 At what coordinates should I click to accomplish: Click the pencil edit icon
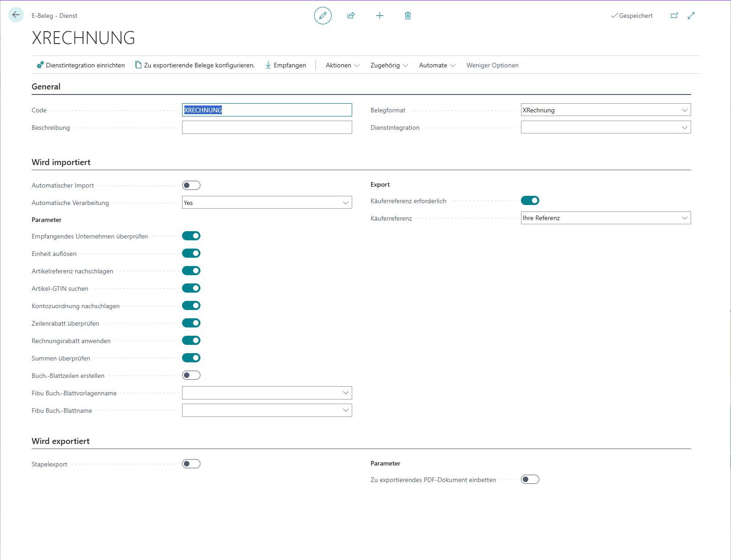click(323, 16)
